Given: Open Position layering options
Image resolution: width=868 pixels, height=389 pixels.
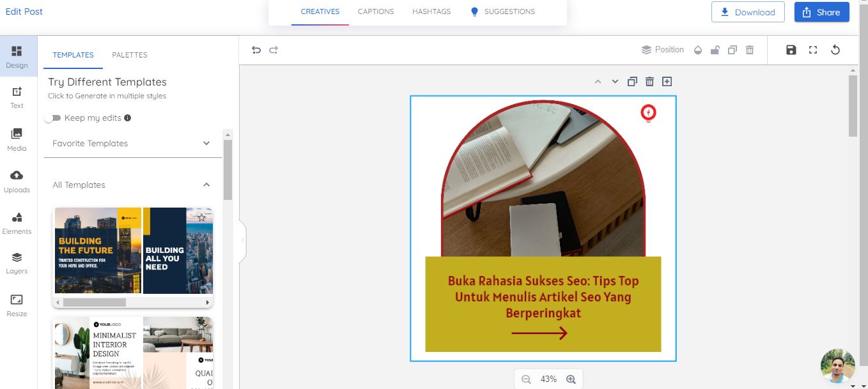Looking at the screenshot, I should (x=663, y=50).
